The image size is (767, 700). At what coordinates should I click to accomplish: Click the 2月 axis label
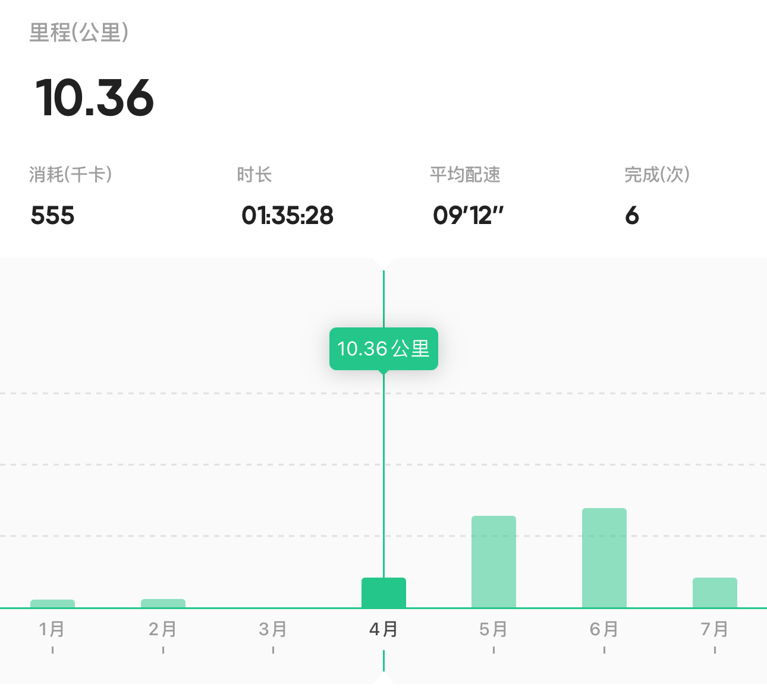point(163,629)
